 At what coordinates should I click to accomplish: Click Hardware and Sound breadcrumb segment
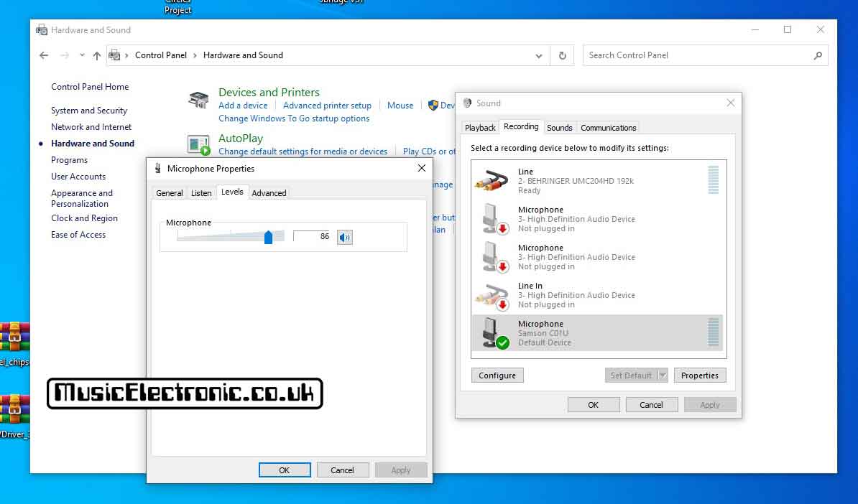click(x=243, y=55)
